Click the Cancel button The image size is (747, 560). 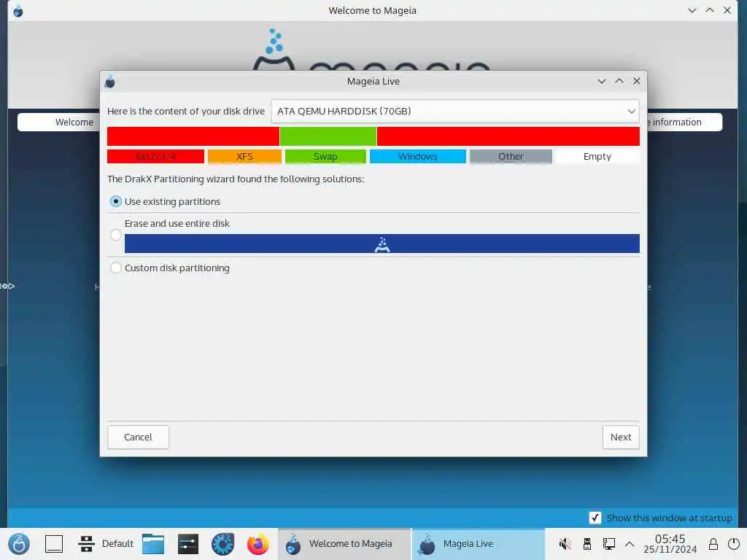pyautogui.click(x=138, y=437)
